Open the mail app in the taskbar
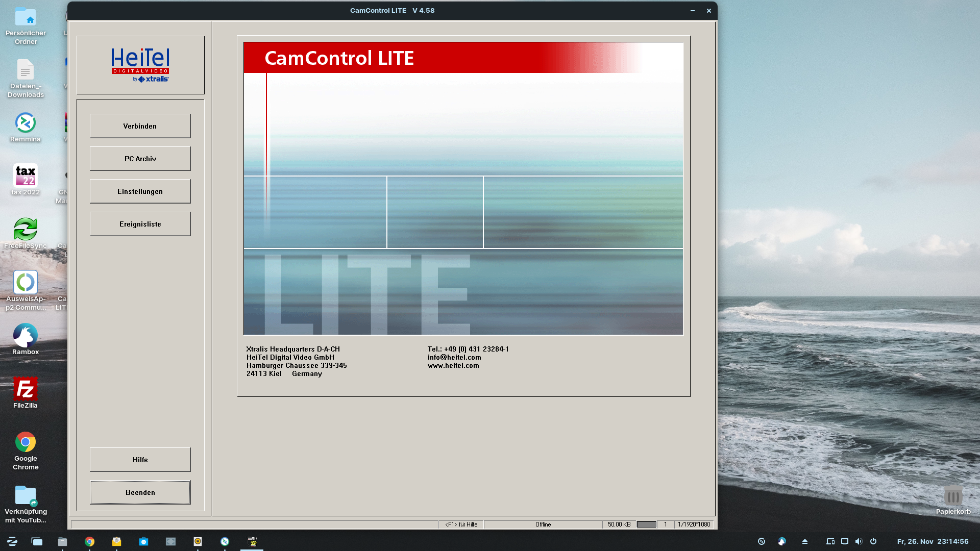 116,541
